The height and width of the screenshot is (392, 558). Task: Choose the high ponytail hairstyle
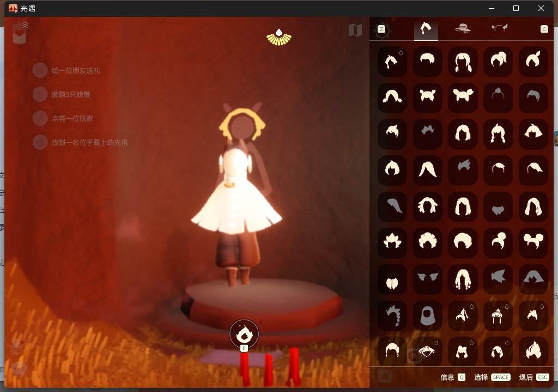pos(498,62)
